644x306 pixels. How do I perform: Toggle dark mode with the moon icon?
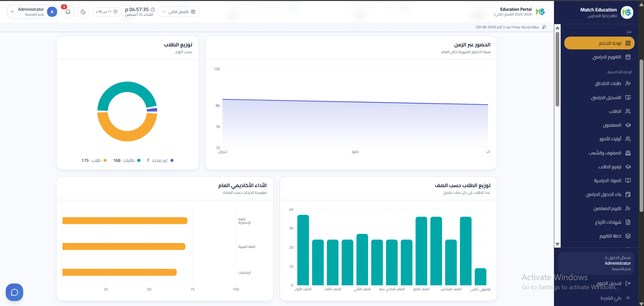(x=83, y=12)
